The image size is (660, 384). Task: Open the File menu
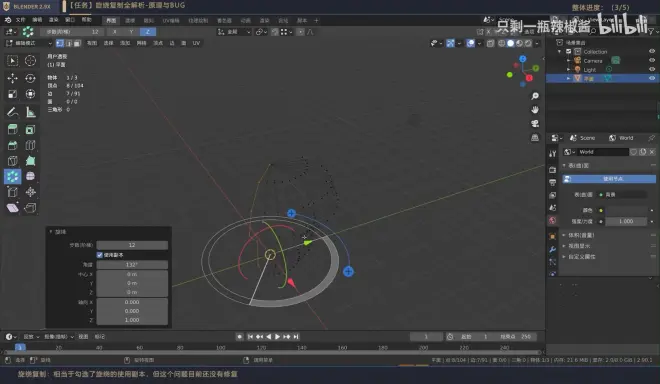click(x=20, y=20)
